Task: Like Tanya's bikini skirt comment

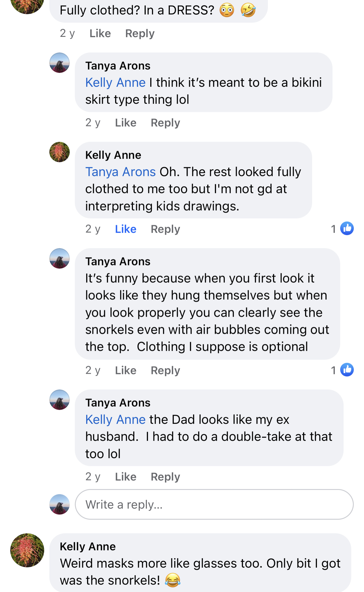Action: pos(126,123)
